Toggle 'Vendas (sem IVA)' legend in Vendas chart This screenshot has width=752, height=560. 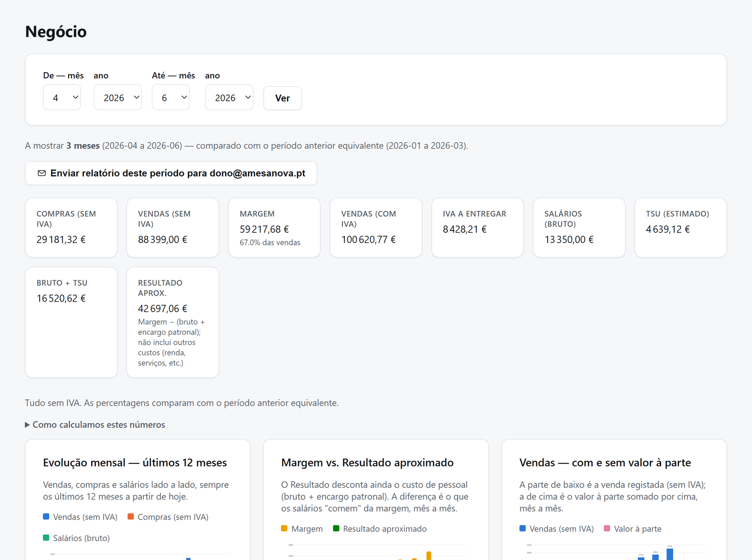tap(556, 528)
